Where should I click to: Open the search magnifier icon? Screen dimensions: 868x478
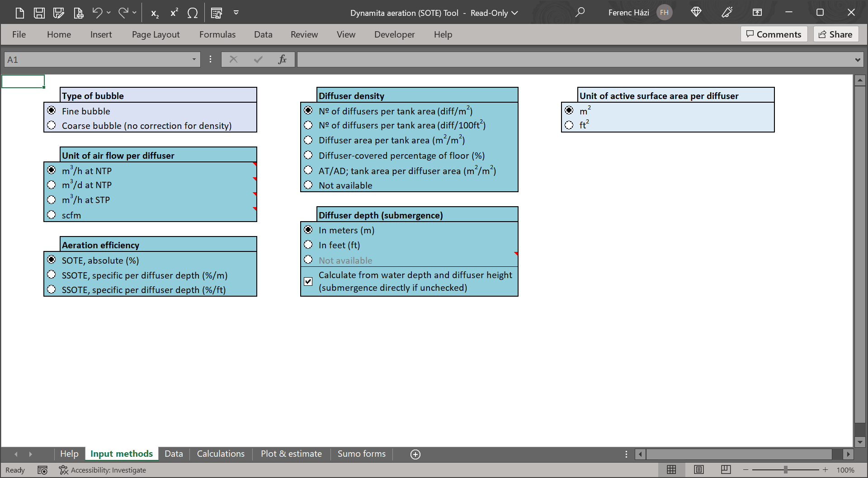(x=580, y=12)
